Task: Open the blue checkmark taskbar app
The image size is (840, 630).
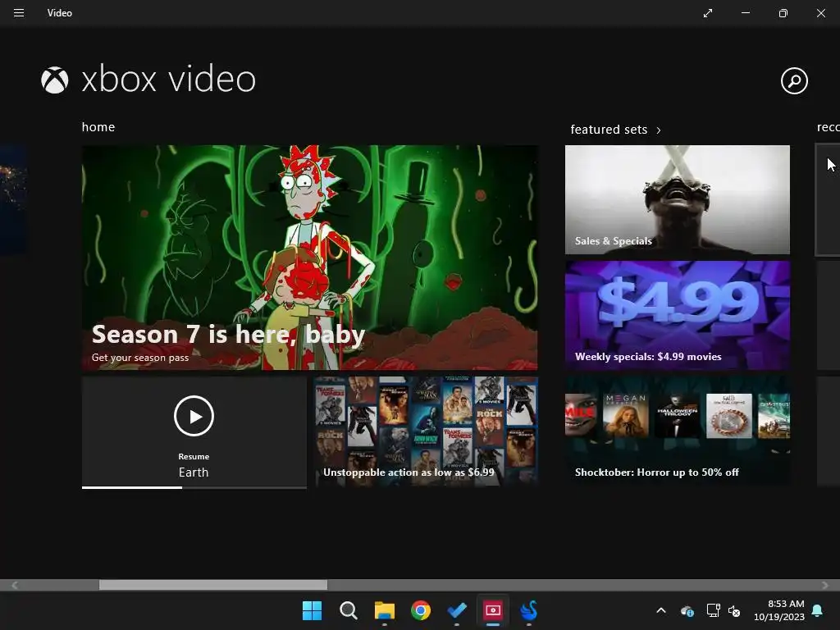Action: (x=456, y=610)
